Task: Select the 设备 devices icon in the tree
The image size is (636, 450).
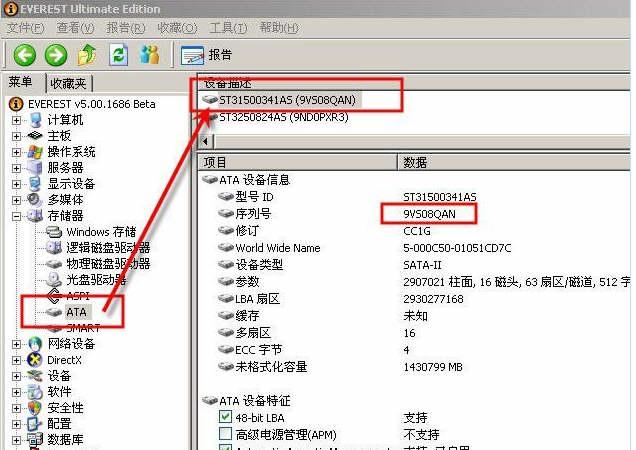Action: coord(35,376)
